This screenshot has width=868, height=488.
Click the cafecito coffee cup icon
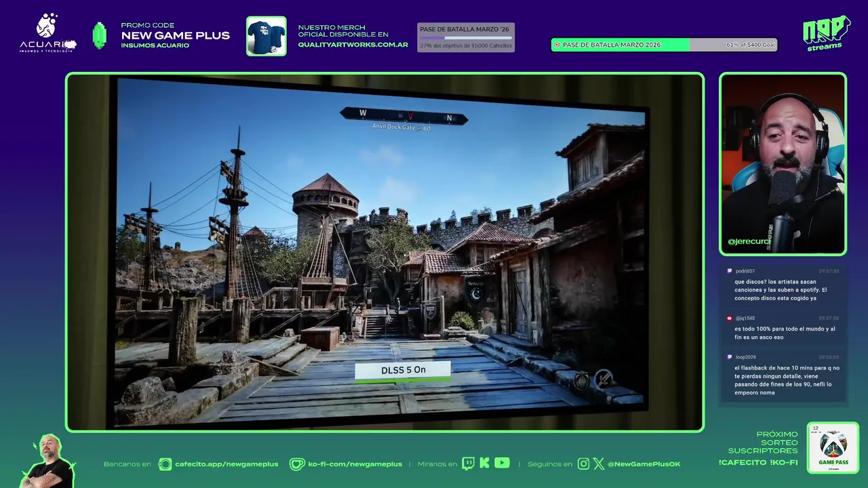(165, 464)
